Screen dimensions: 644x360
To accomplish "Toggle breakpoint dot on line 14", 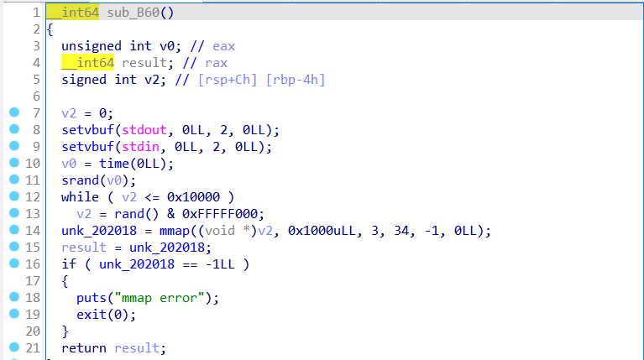I will click(14, 230).
